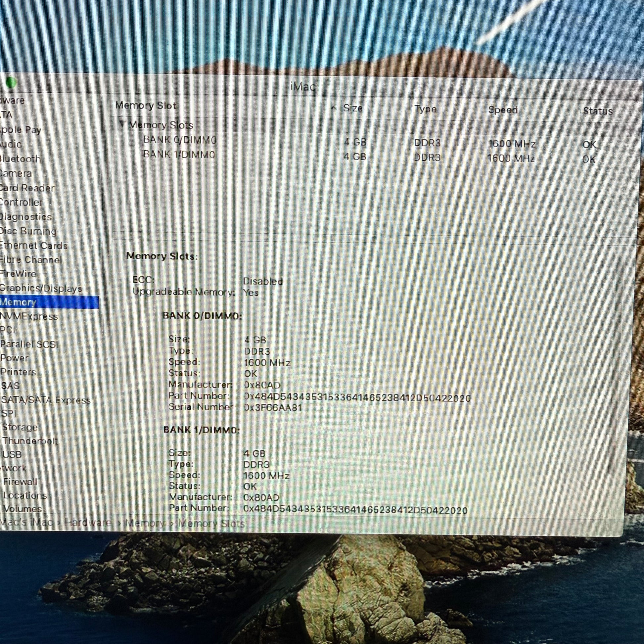Select Locations in the sidebar
This screenshot has width=644, height=644.
pos(25,495)
